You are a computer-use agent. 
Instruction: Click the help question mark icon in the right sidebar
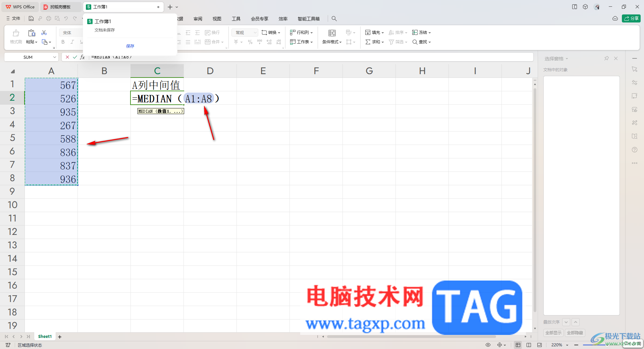[635, 150]
